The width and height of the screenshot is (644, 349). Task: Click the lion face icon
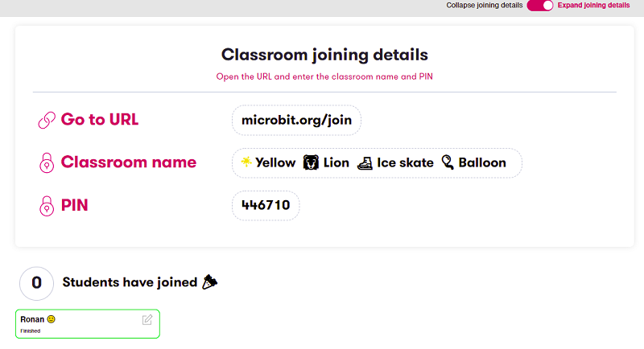pyautogui.click(x=311, y=162)
